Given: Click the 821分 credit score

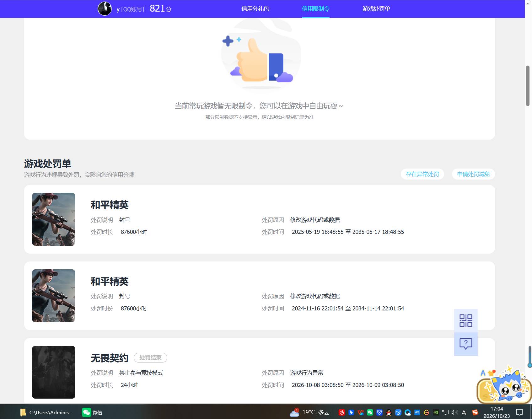Looking at the screenshot, I should (x=161, y=8).
